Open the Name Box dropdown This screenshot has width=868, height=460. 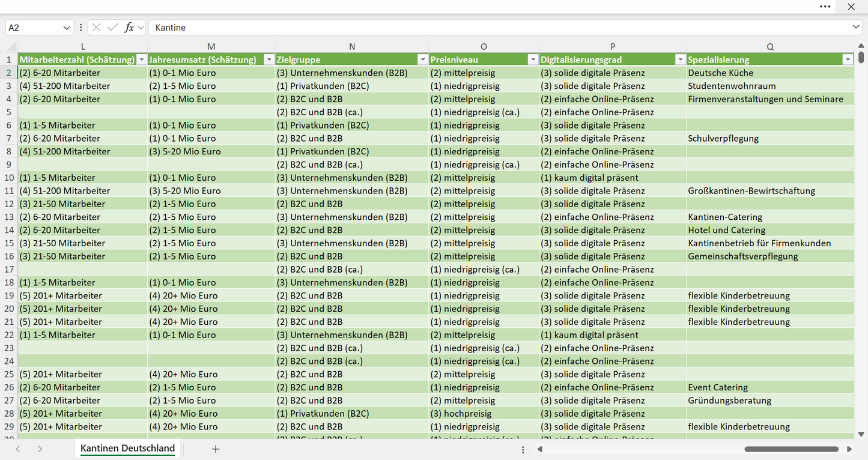[66, 28]
